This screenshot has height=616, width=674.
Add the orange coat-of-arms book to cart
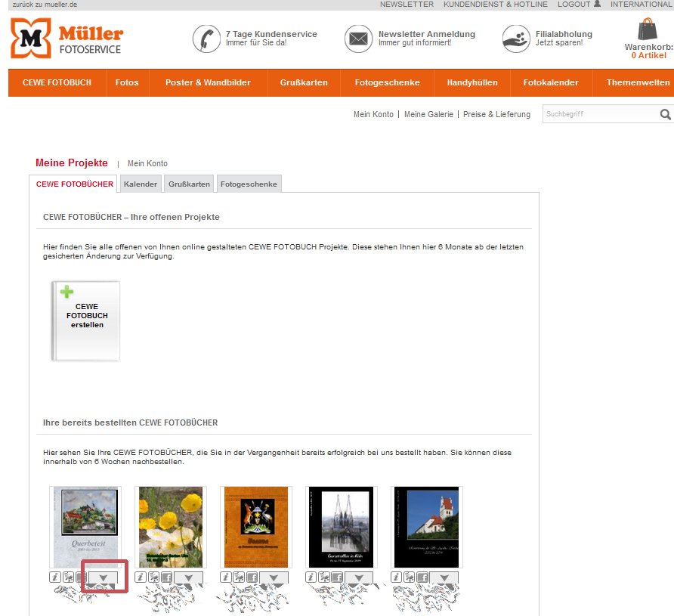[x=239, y=577]
